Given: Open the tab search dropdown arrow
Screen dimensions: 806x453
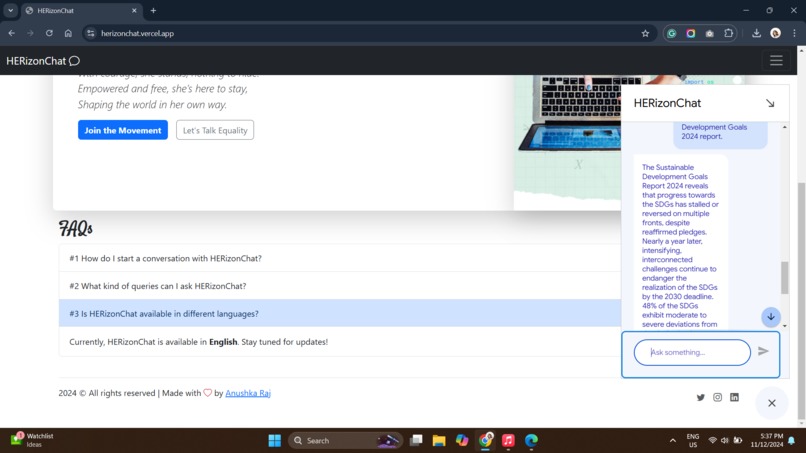Looking at the screenshot, I should pos(10,10).
